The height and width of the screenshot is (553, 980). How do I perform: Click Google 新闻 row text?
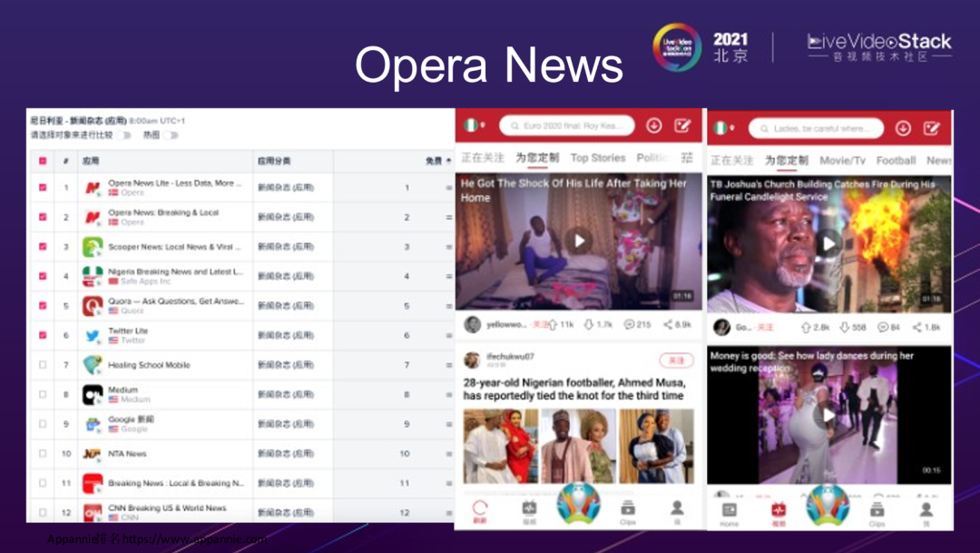point(131,420)
